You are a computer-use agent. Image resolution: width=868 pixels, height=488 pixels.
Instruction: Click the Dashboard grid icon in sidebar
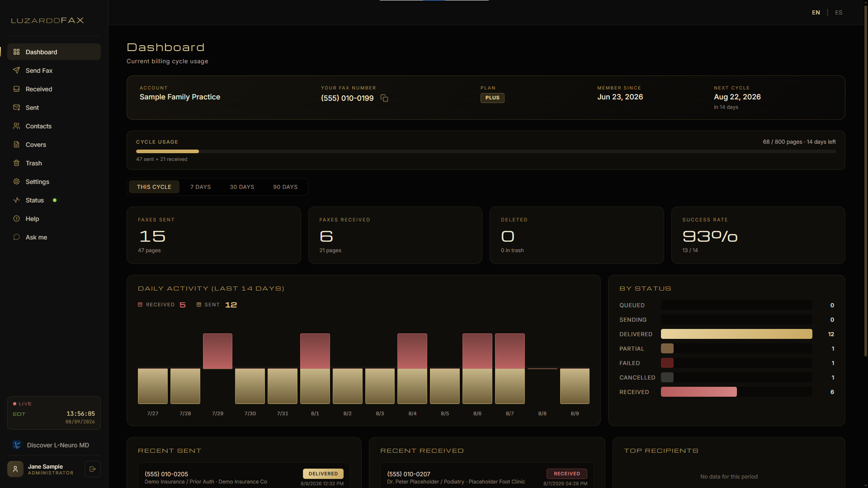coord(16,52)
